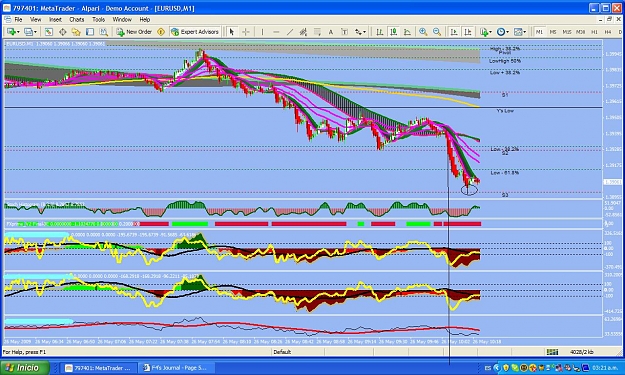Viewport: 625px width, 375px height.
Task: Switch to '797401: MetaTrader' taskbar item
Action: click(x=98, y=368)
